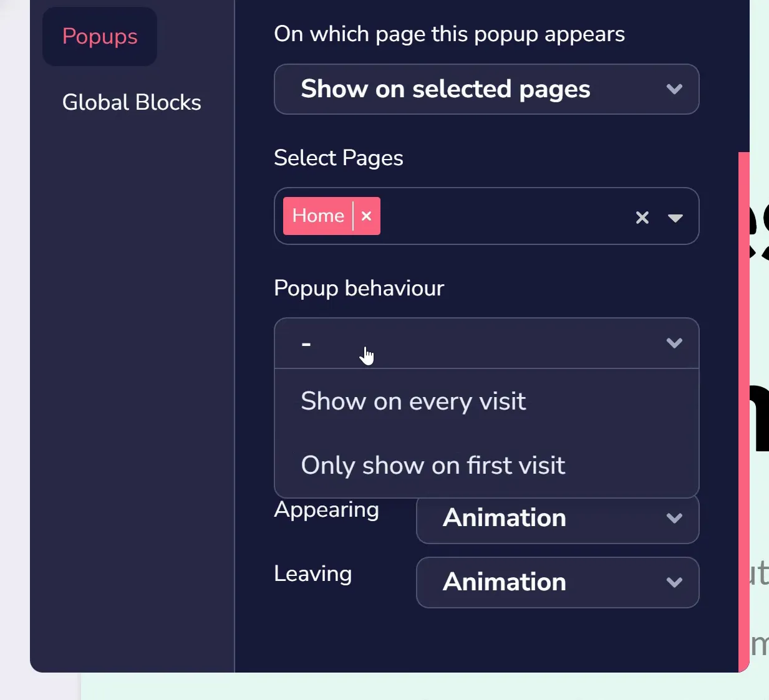
Task: Click the Popup behaviour dash value
Action: [306, 343]
